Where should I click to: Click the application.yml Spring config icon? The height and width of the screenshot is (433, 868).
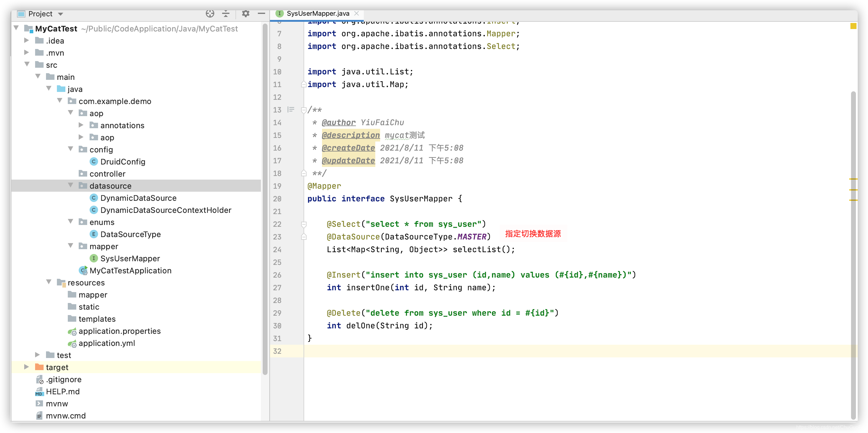72,344
